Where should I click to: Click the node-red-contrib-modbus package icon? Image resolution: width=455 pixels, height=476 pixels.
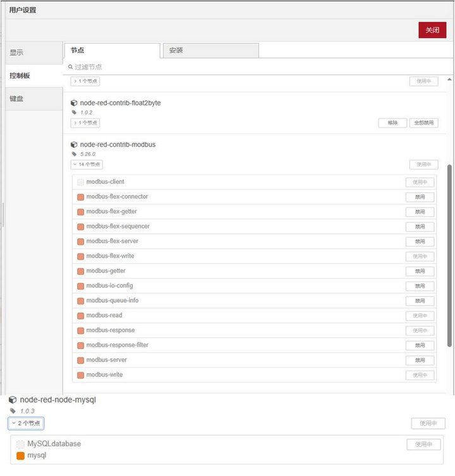74,145
